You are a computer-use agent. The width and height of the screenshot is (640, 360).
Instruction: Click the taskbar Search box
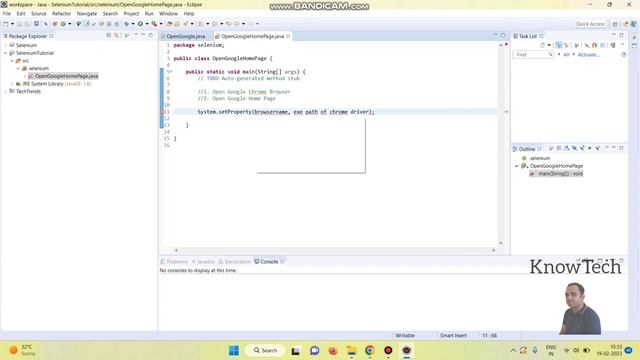(265, 351)
